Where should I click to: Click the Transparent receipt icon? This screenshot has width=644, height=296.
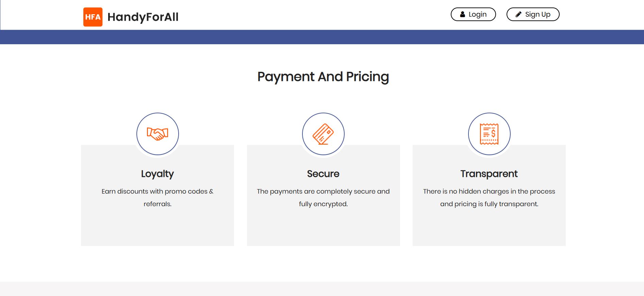(x=489, y=134)
